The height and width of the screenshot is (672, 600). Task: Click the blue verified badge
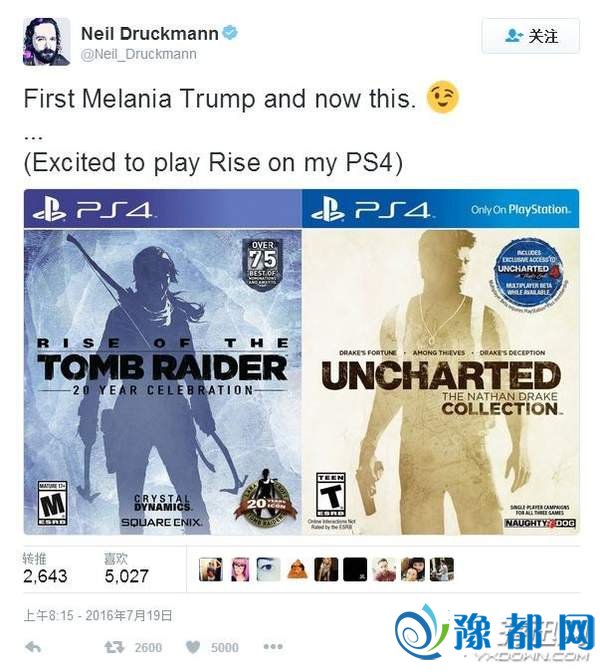point(231,33)
